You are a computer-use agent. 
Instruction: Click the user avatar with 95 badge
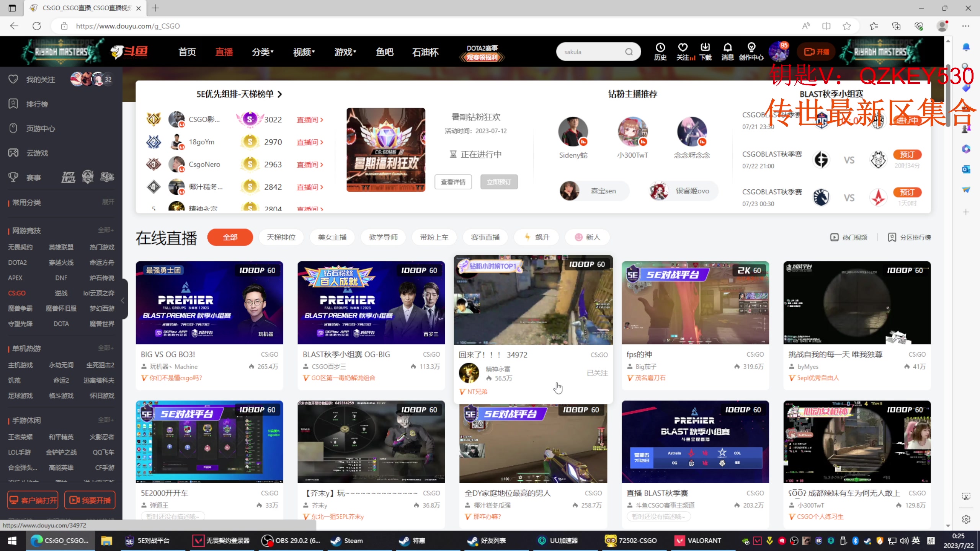778,52
